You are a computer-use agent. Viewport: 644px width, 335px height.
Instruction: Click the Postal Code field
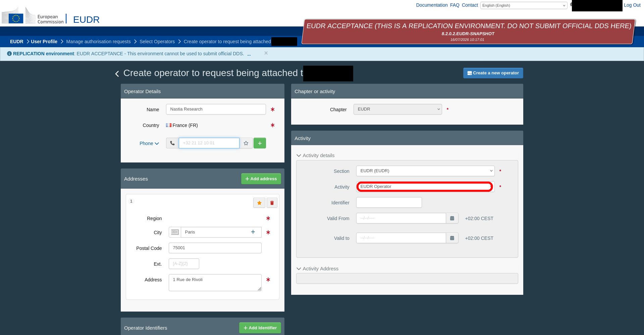[x=215, y=248]
